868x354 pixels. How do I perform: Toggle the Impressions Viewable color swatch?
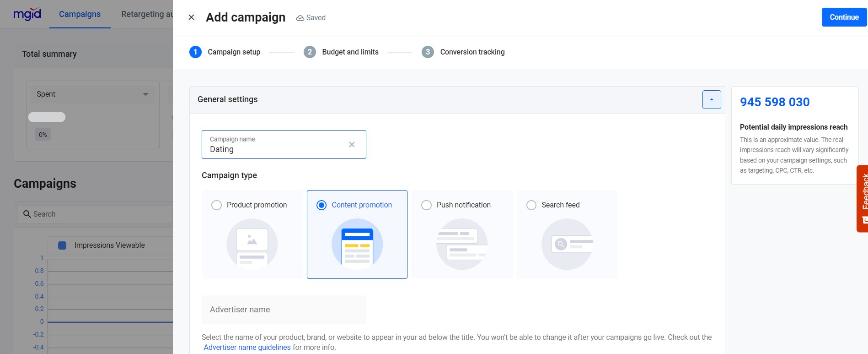(x=63, y=245)
